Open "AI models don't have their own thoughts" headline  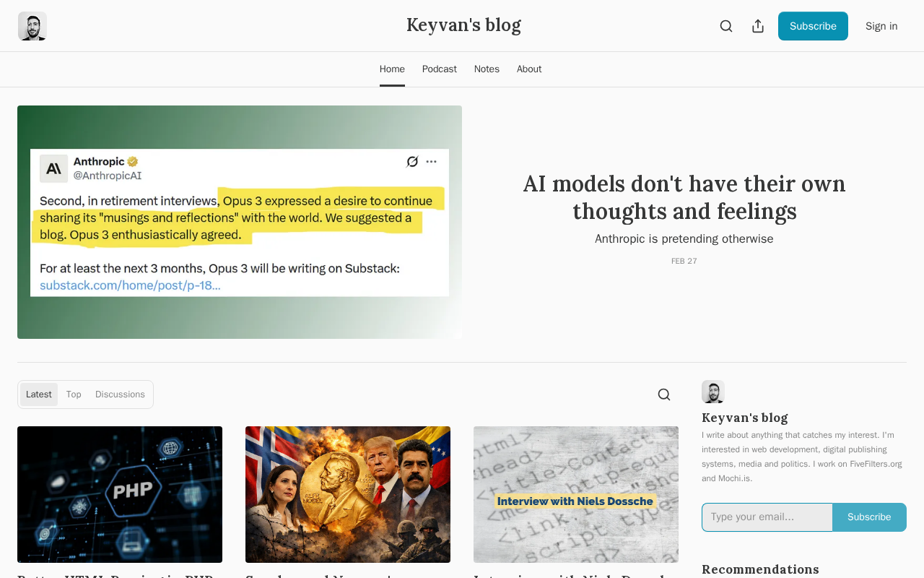pyautogui.click(x=684, y=197)
